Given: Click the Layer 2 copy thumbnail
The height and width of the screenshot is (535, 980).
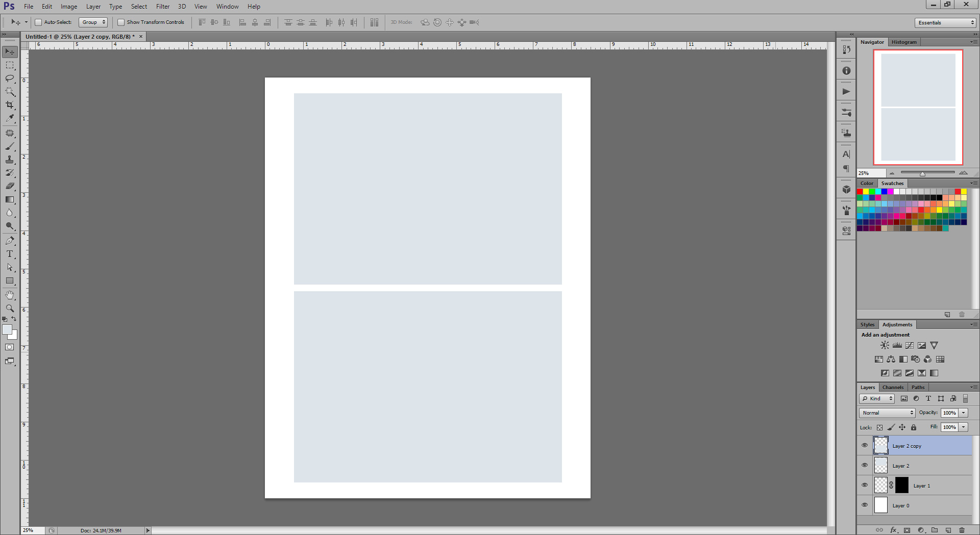Looking at the screenshot, I should (880, 445).
